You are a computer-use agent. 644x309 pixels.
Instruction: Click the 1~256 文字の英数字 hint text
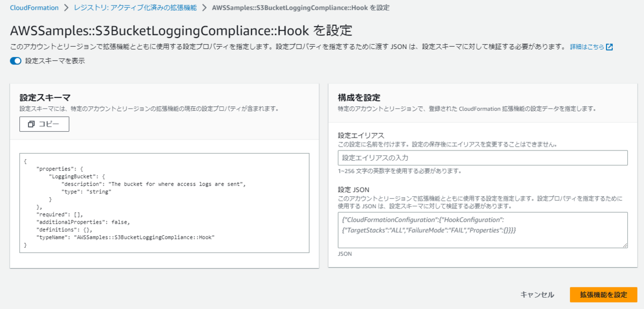[x=399, y=171]
